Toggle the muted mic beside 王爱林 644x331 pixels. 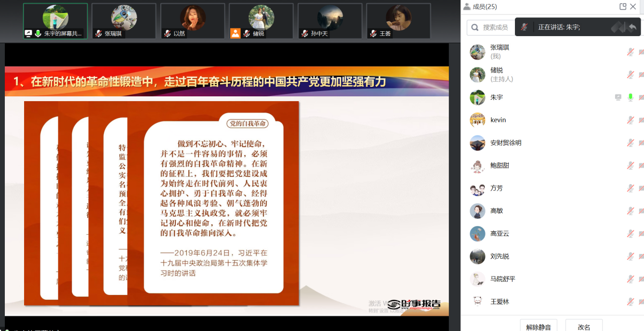(x=630, y=302)
